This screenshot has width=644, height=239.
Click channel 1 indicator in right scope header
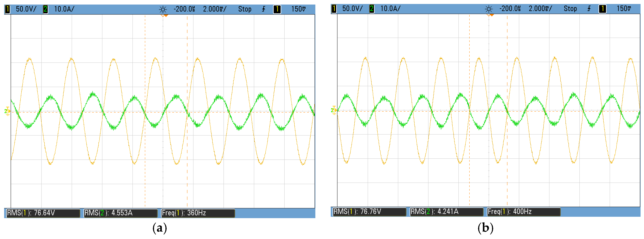pos(334,9)
